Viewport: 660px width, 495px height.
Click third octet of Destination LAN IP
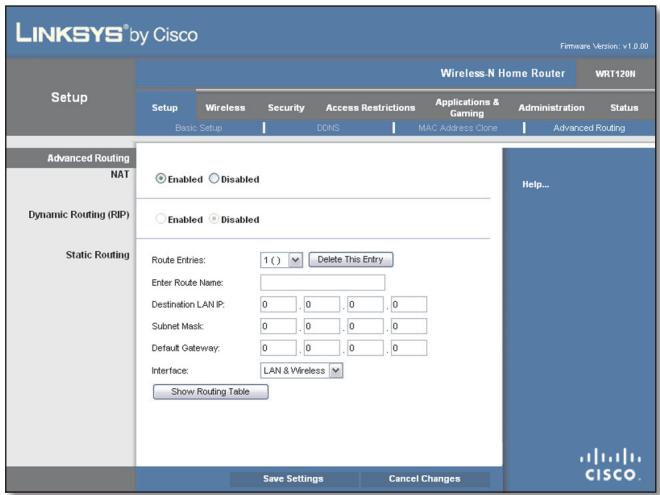point(365,304)
